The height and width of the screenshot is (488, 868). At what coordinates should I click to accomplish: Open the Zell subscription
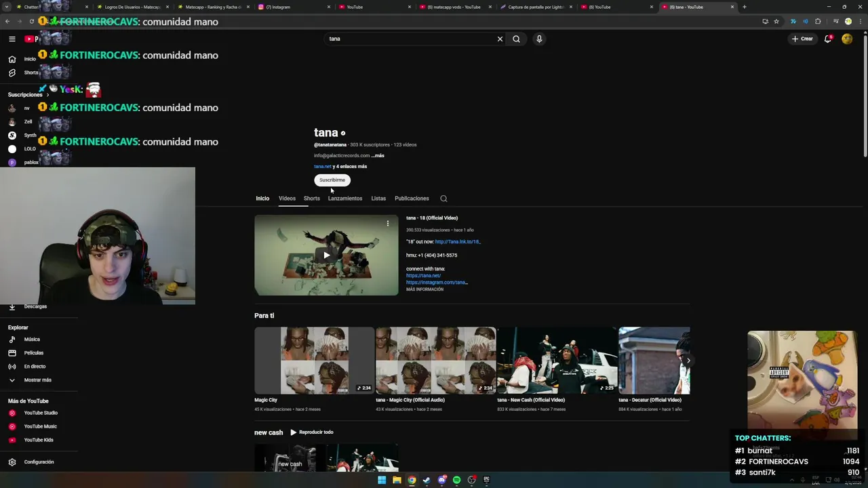click(20, 122)
